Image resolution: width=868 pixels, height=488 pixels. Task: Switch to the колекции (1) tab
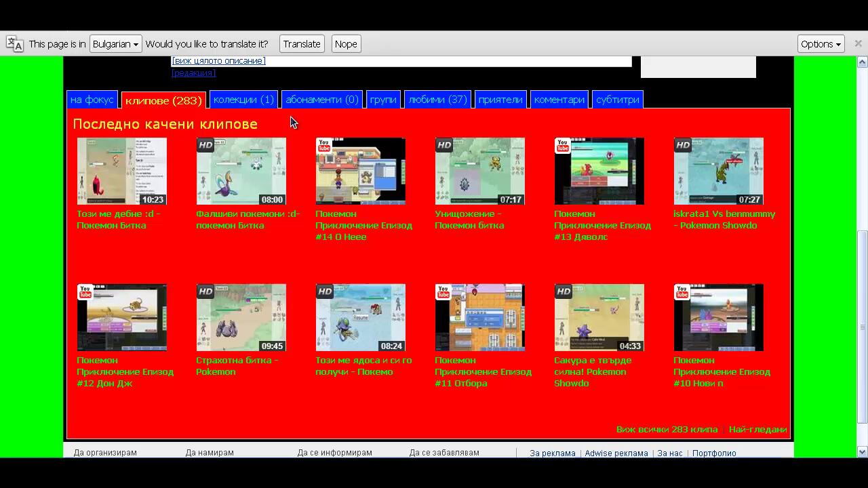[243, 100]
